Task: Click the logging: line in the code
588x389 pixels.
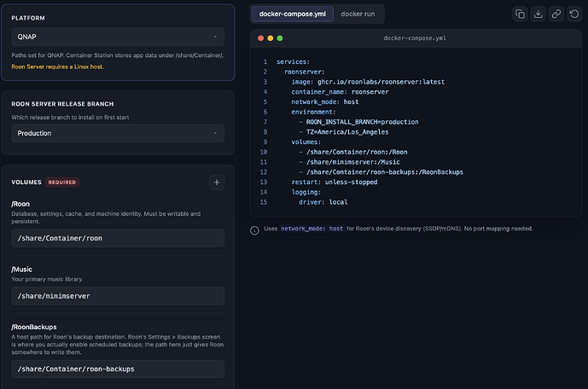Action: point(306,192)
